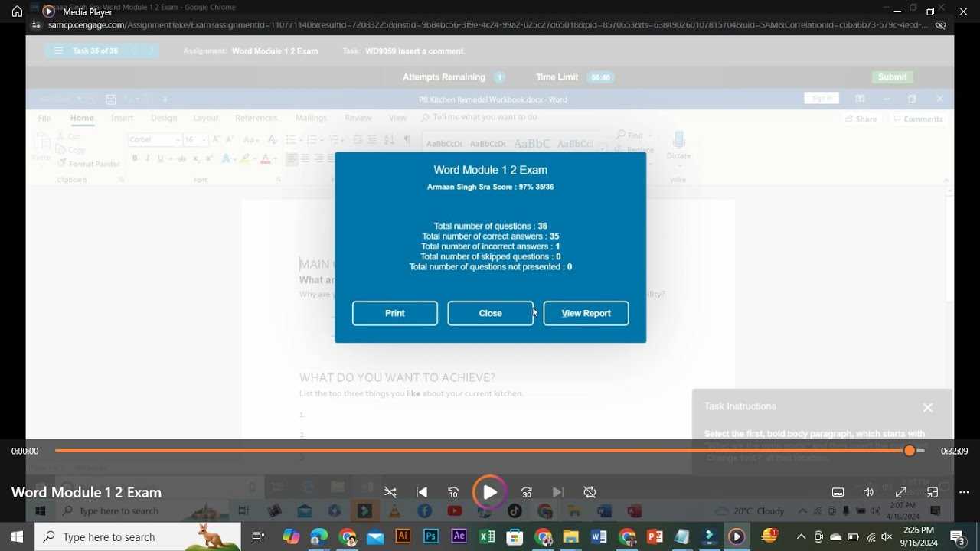Image resolution: width=980 pixels, height=551 pixels.
Task: Open the File tab in Word
Action: pyautogui.click(x=44, y=119)
